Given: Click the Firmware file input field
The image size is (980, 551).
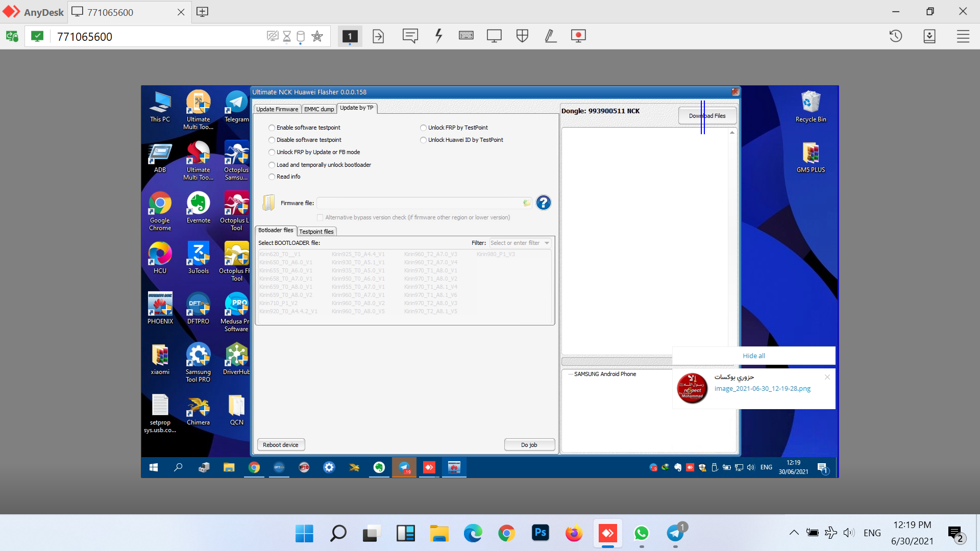Looking at the screenshot, I should (424, 203).
